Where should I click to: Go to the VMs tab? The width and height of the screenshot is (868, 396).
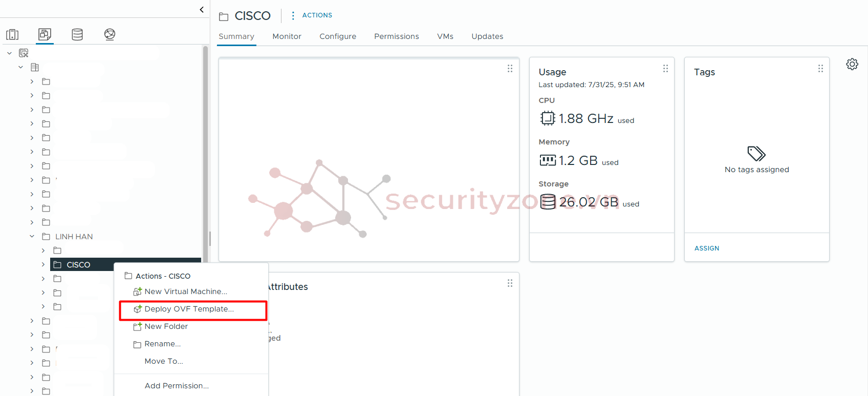(445, 36)
